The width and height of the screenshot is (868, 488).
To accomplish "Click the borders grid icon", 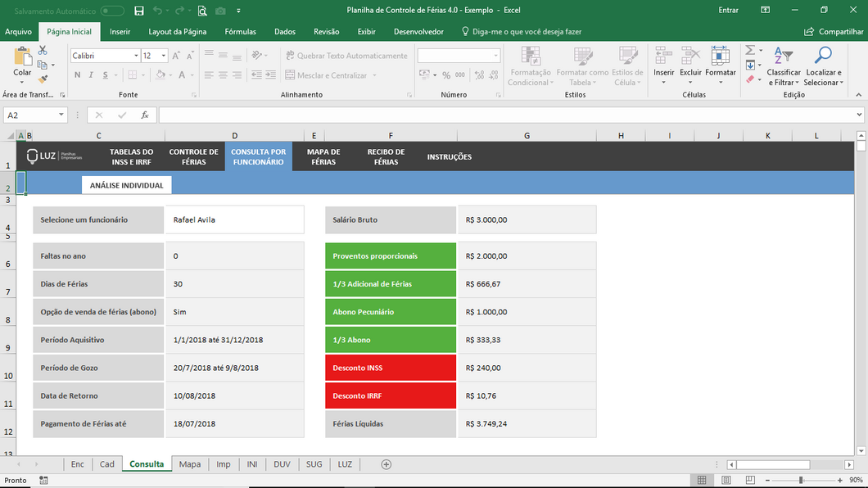I will coord(133,75).
